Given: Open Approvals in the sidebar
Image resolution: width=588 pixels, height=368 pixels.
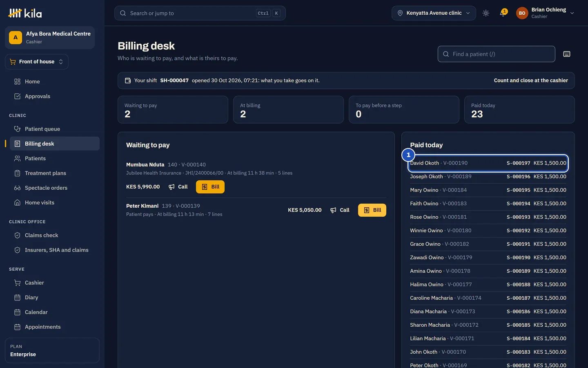Looking at the screenshot, I should 55,96.
